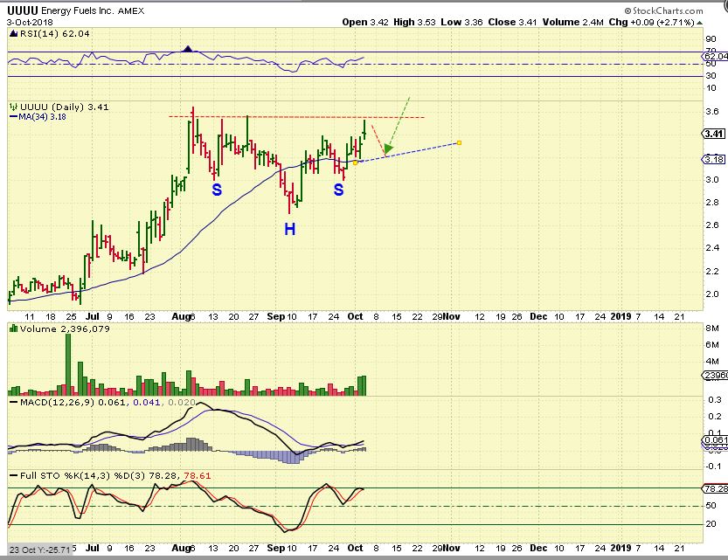Viewport: 728px width, 560px height.
Task: Click the black triangle marker on the RSI panel
Action: [x=186, y=49]
